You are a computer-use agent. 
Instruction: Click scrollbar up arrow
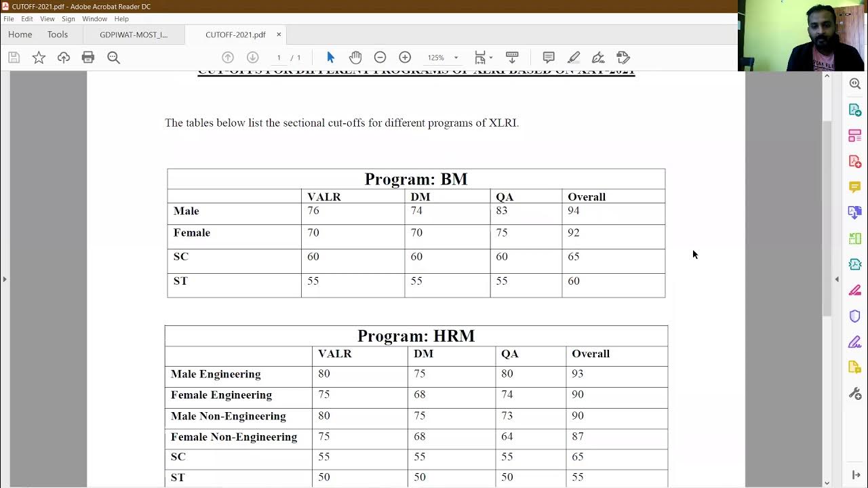827,75
